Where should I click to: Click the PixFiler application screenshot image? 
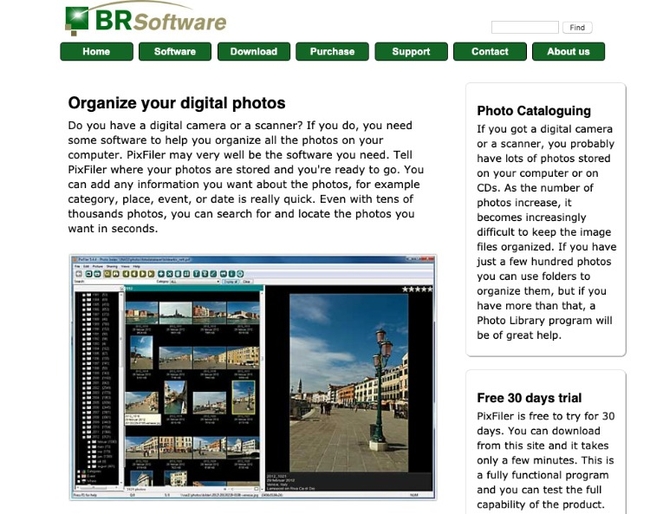coord(253,377)
